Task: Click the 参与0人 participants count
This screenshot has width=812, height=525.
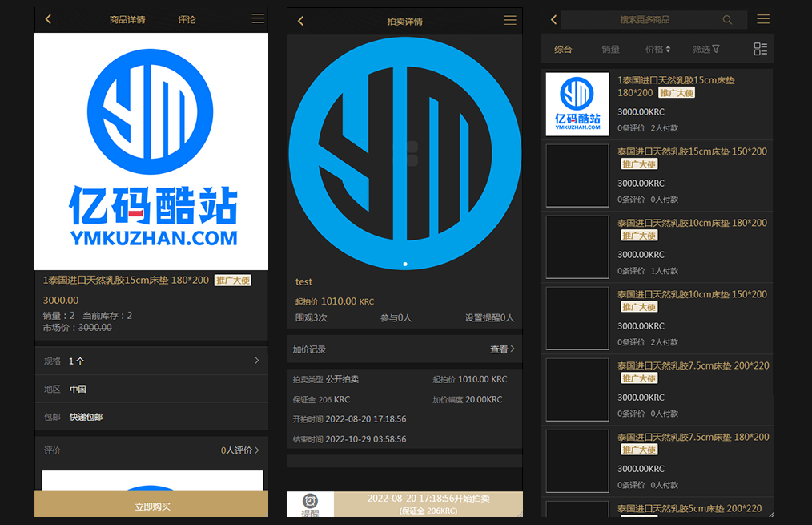Action: pyautogui.click(x=396, y=317)
